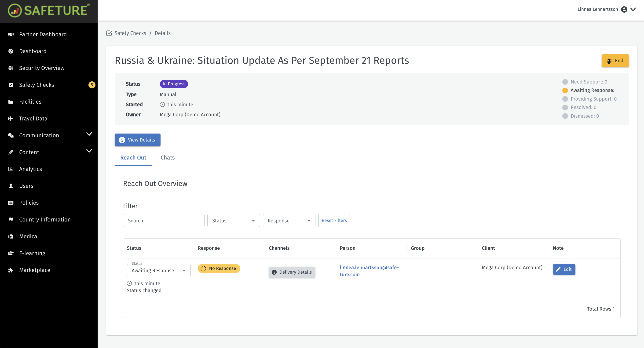Click the Facilities building icon

[x=11, y=101]
